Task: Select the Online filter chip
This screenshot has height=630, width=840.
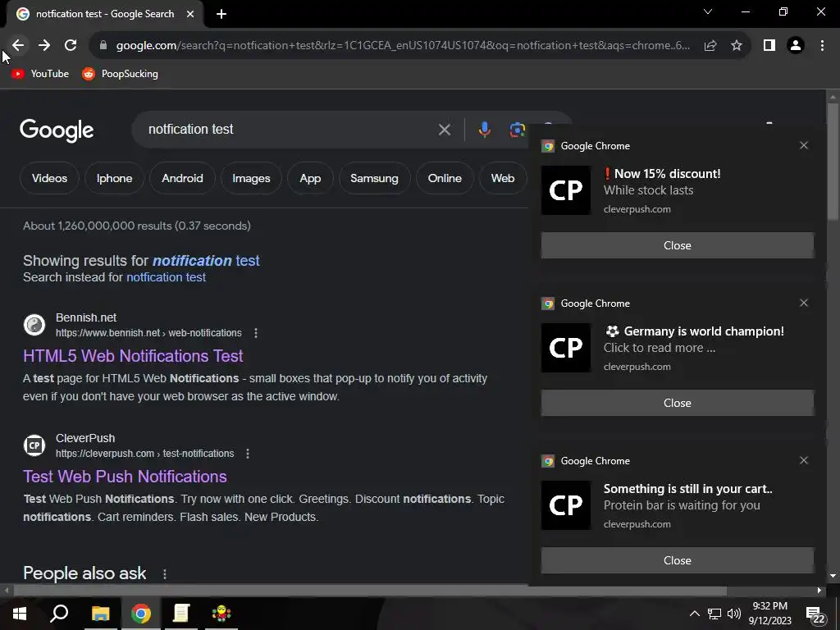Action: click(445, 178)
